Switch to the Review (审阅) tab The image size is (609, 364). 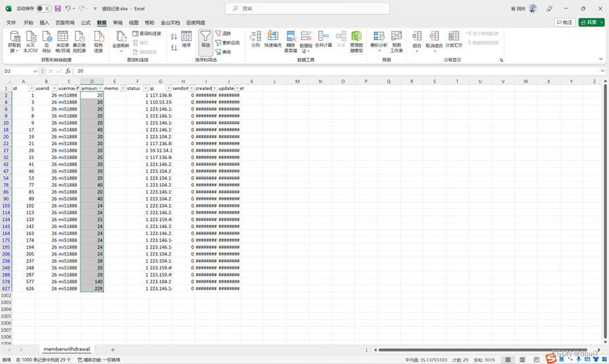tap(118, 23)
